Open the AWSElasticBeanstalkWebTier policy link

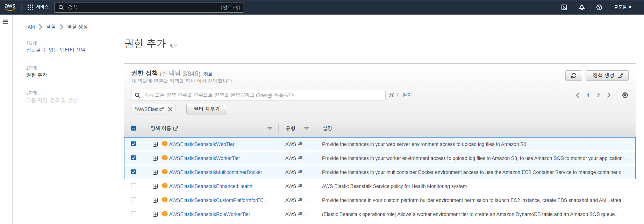(x=202, y=144)
